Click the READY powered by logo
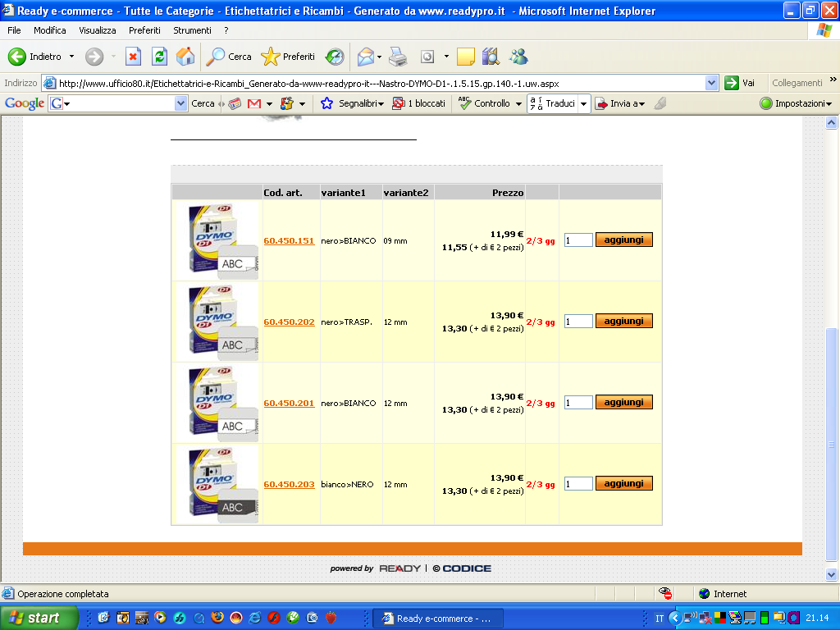Viewport: 840px width, 630px height. [x=399, y=568]
